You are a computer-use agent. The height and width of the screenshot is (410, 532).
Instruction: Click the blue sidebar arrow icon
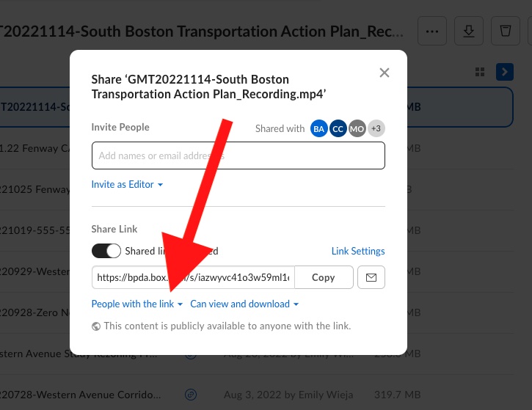click(x=504, y=71)
